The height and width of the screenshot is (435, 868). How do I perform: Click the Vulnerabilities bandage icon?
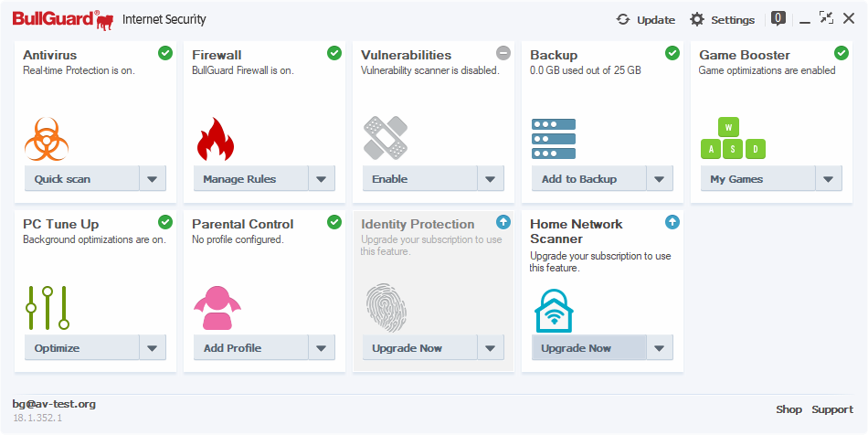(385, 138)
